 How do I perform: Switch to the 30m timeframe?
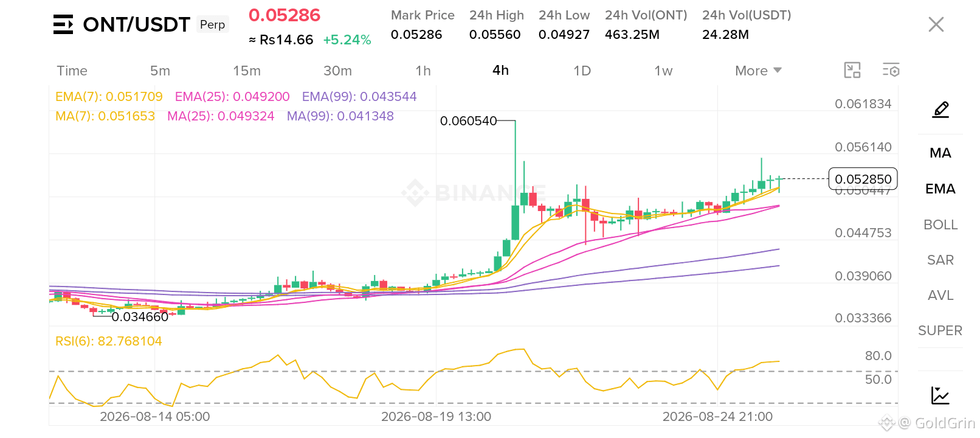point(337,71)
